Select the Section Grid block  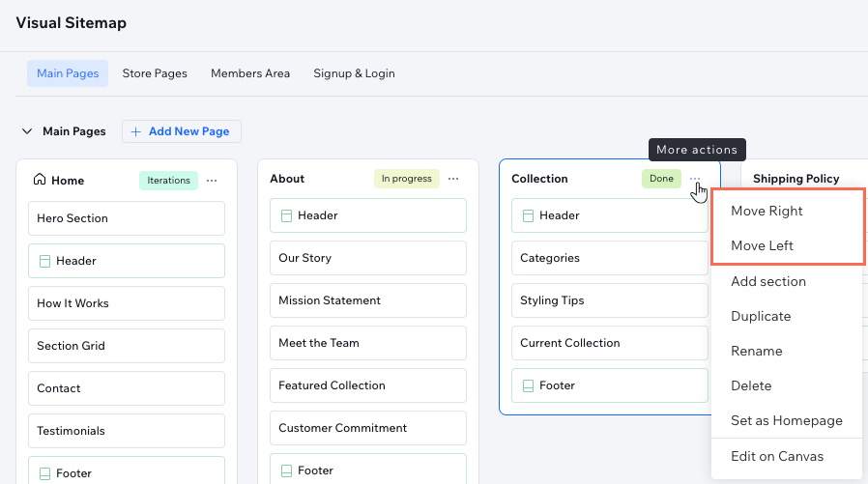pyautogui.click(x=127, y=346)
